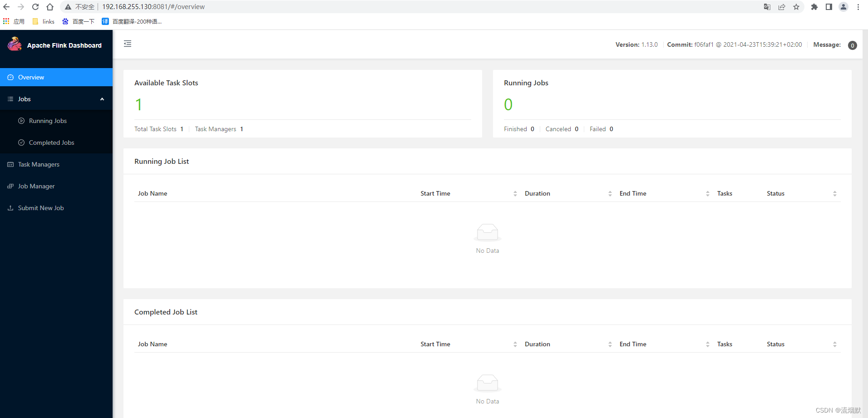Sort Completed Job List by End Time
The width and height of the screenshot is (868, 418).
(x=708, y=344)
